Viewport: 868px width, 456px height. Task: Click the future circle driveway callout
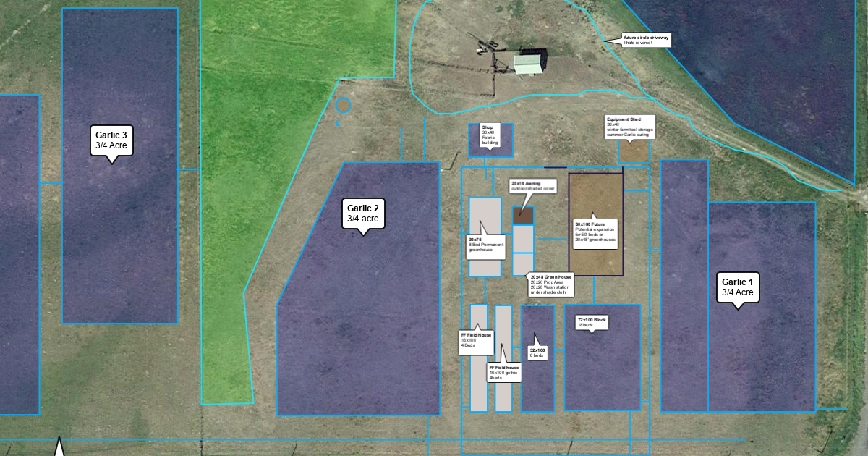(646, 40)
